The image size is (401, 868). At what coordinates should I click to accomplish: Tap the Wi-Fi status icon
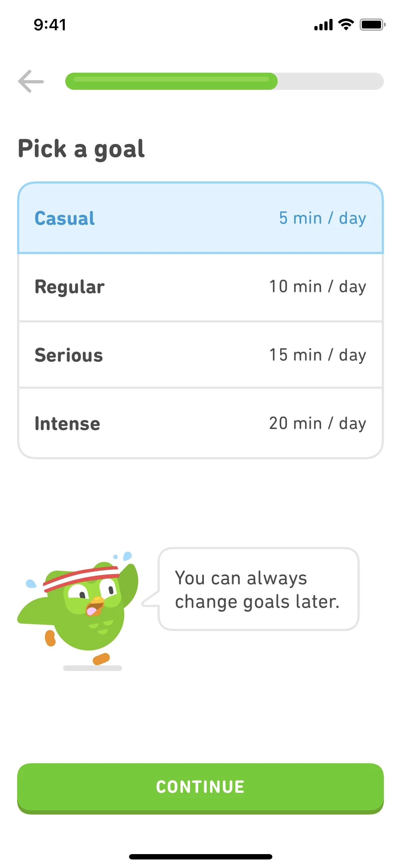[346, 25]
